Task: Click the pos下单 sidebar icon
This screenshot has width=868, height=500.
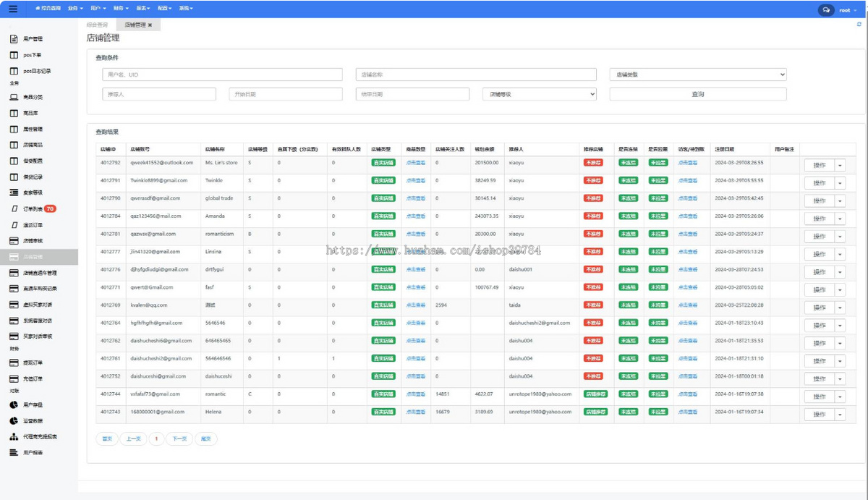Action: click(14, 55)
